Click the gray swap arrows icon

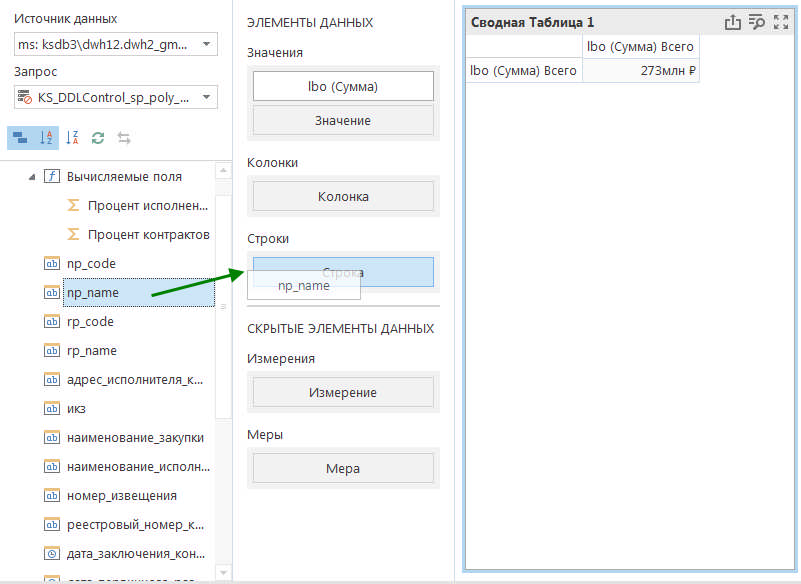pyautogui.click(x=124, y=138)
